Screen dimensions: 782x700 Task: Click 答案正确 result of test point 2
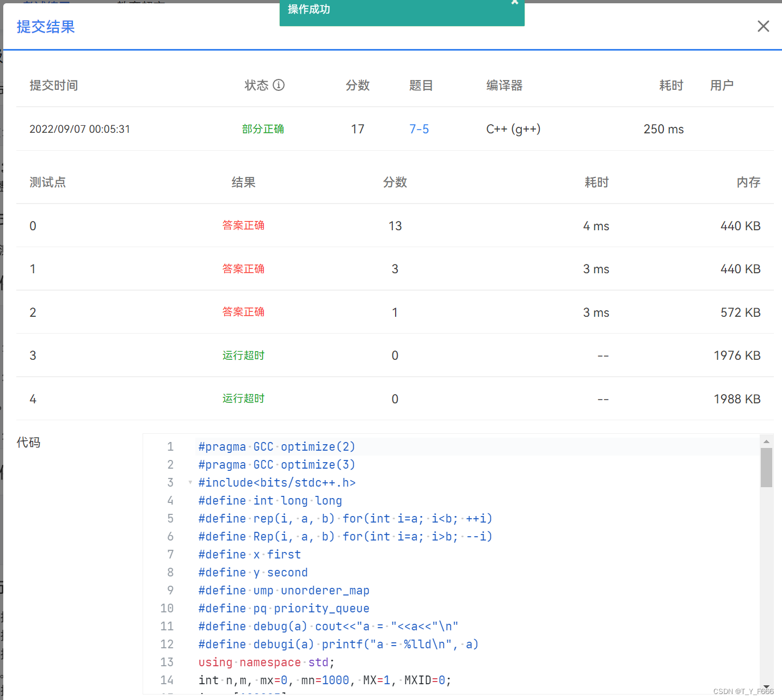click(243, 312)
